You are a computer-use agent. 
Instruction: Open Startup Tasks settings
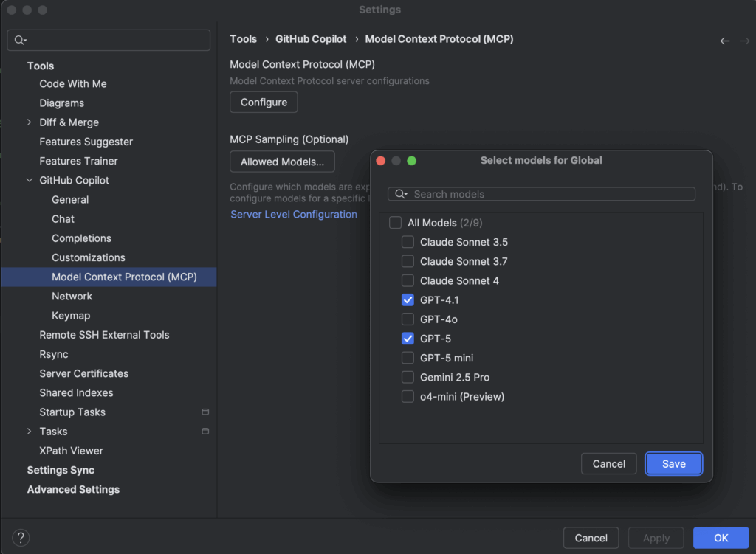pyautogui.click(x=72, y=412)
